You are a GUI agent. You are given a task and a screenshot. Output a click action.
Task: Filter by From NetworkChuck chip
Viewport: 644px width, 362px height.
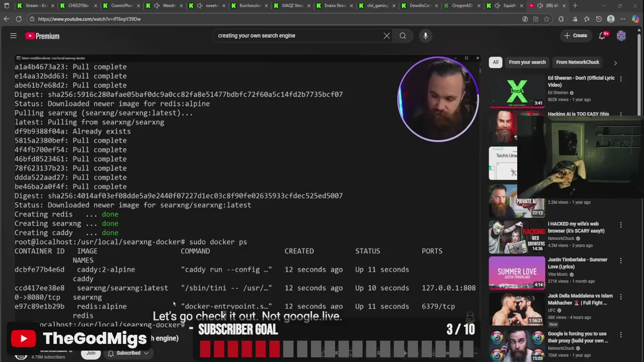578,62
